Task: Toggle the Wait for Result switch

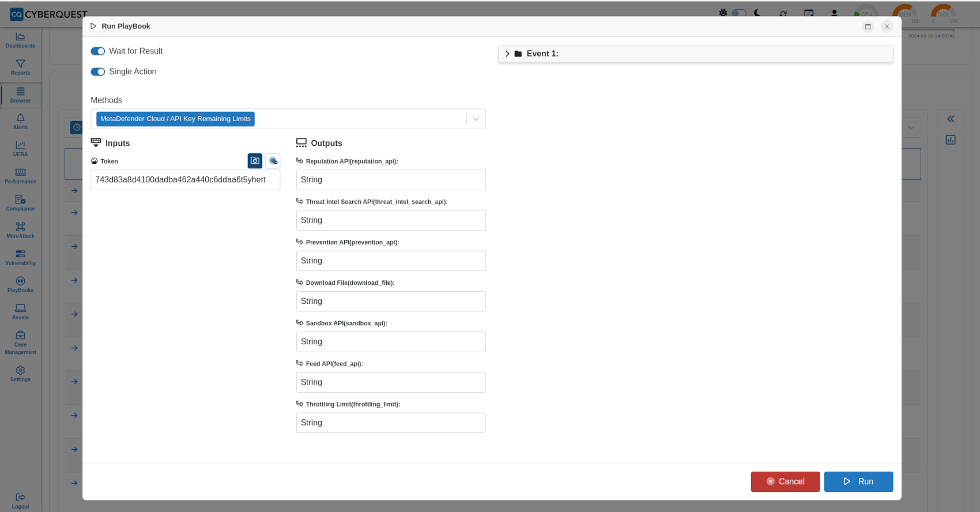Action: tap(98, 51)
